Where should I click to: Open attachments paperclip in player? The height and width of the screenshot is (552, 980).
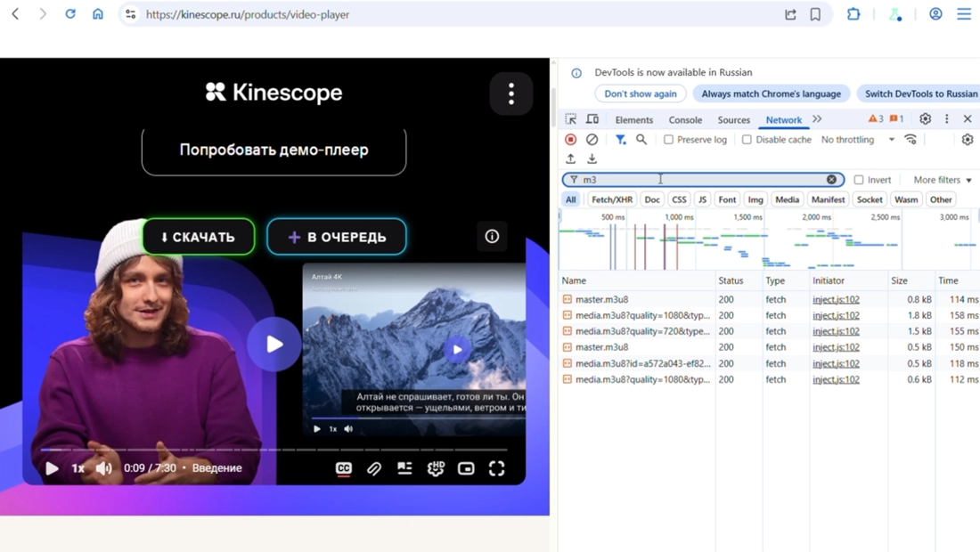(x=374, y=468)
